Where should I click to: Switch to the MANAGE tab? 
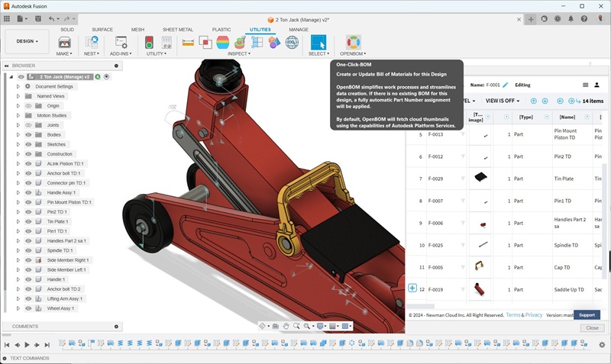(x=299, y=30)
